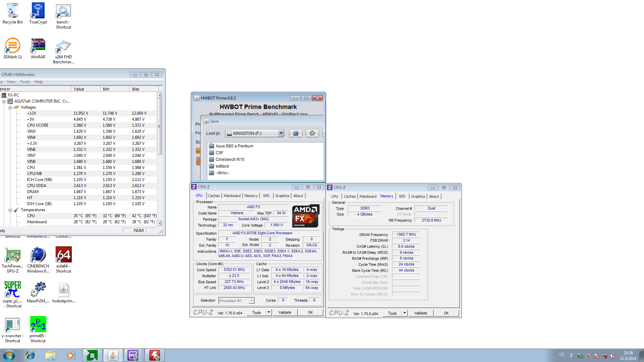Screen dimensions: 644x362
Task: Switch to Graphics tab in right CPU-Z
Action: pyautogui.click(x=418, y=196)
